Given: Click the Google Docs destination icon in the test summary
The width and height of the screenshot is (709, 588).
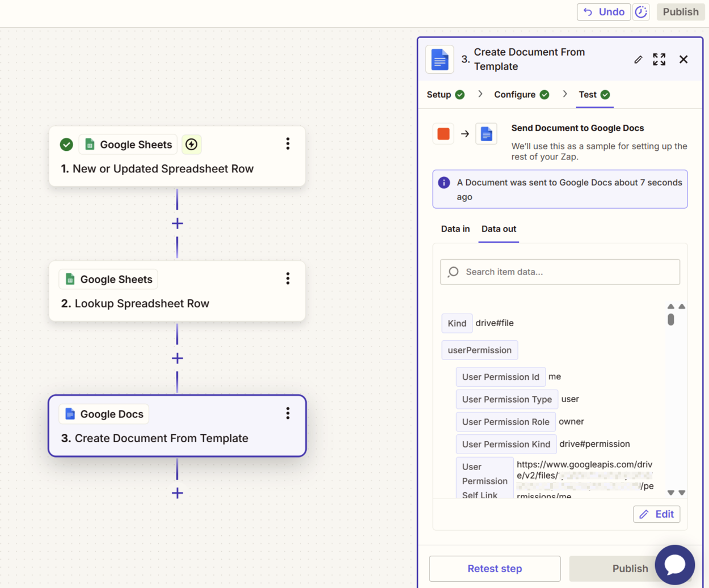Looking at the screenshot, I should pos(486,134).
